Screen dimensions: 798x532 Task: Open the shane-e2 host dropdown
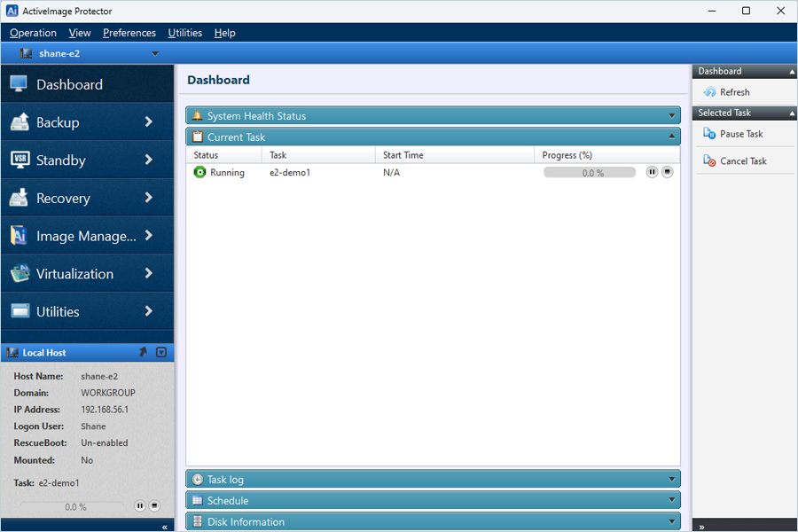pos(155,53)
